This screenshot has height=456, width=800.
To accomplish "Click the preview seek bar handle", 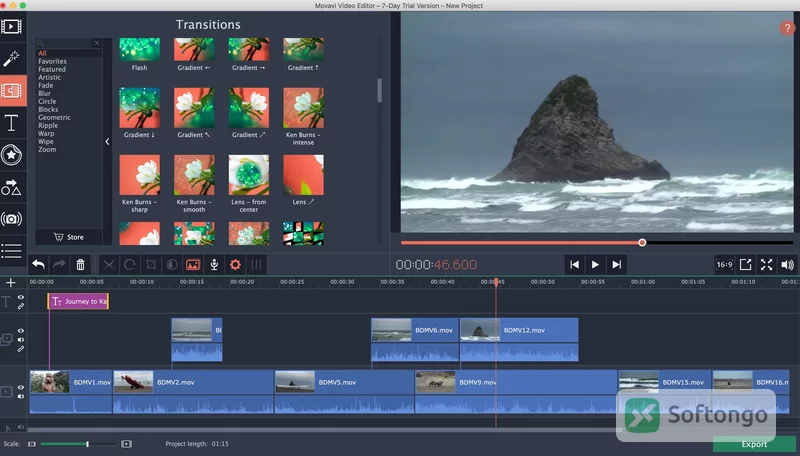I will (x=642, y=243).
